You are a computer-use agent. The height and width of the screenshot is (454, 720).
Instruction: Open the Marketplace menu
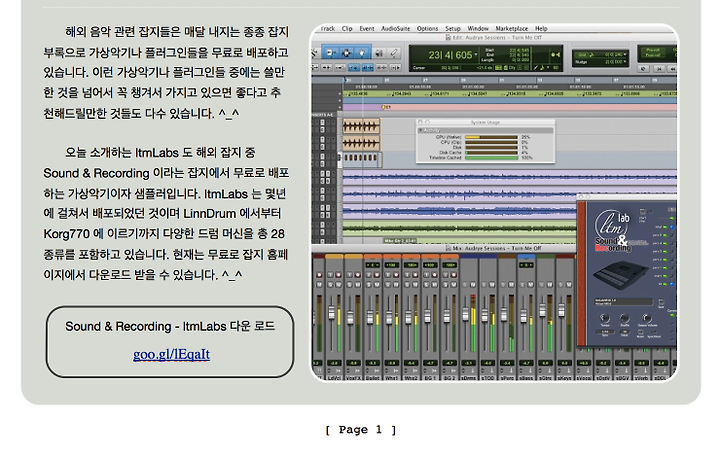point(512,28)
